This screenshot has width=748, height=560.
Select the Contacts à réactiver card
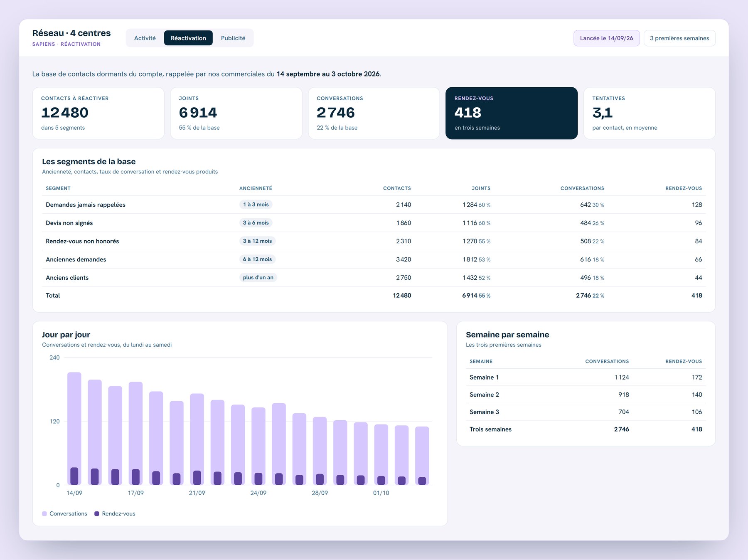tap(98, 113)
